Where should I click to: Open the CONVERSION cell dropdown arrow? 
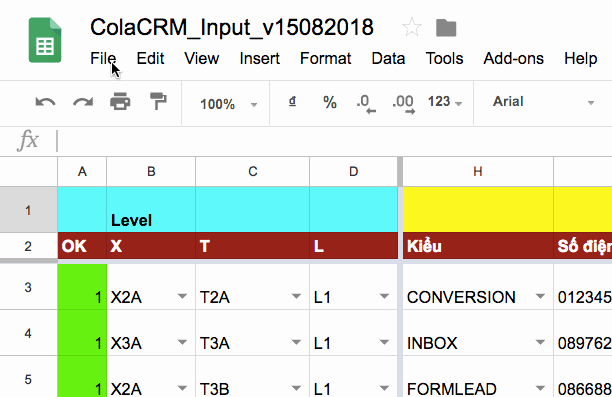[x=540, y=296]
